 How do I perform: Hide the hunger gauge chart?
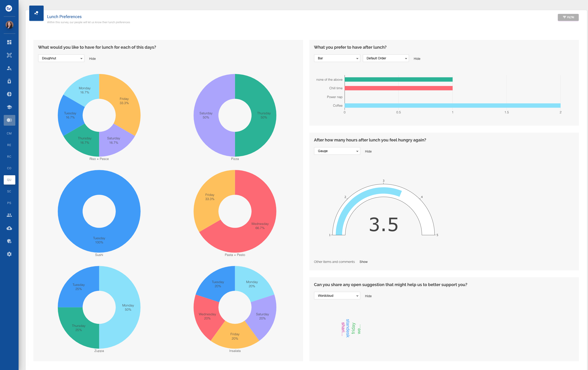[x=368, y=151]
